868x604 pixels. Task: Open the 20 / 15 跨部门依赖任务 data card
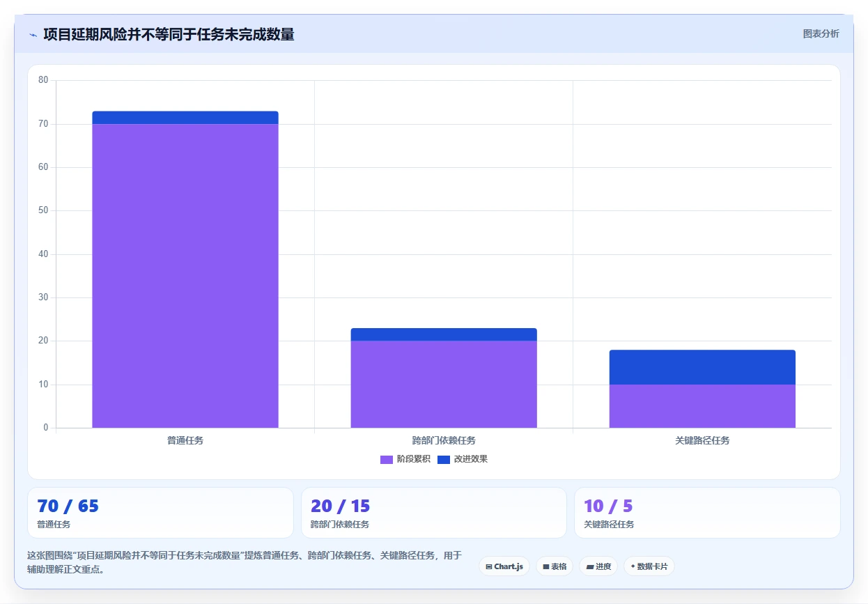click(434, 513)
